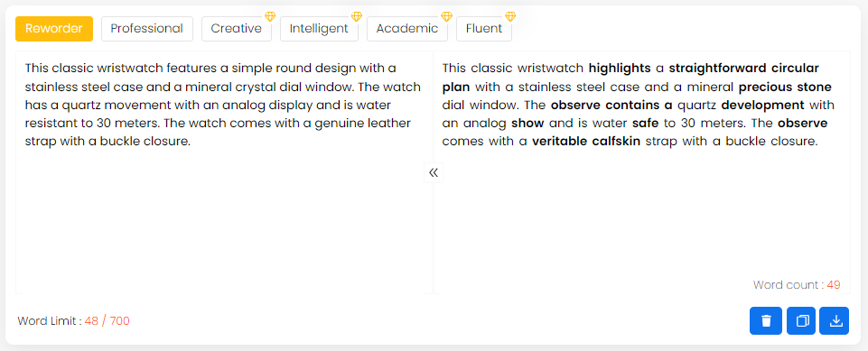The height and width of the screenshot is (351, 868).
Task: Pick the Fluent mode tab
Action: pos(484,29)
